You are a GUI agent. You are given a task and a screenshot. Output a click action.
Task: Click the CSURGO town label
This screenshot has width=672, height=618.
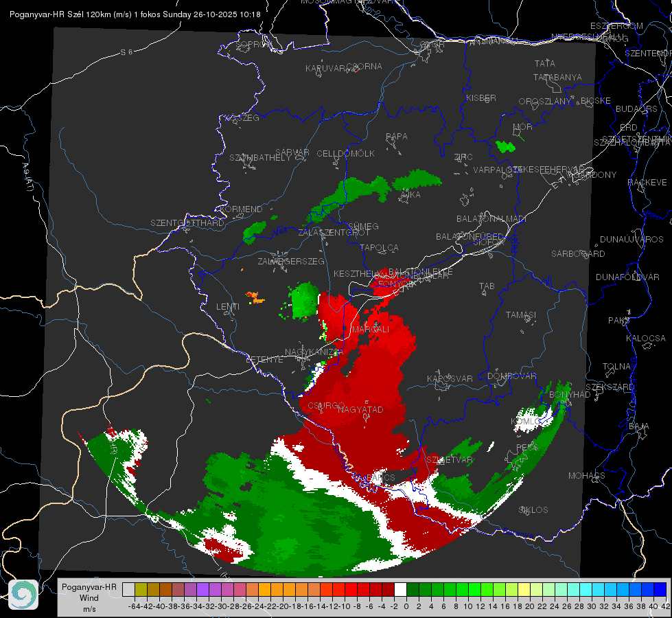click(326, 406)
